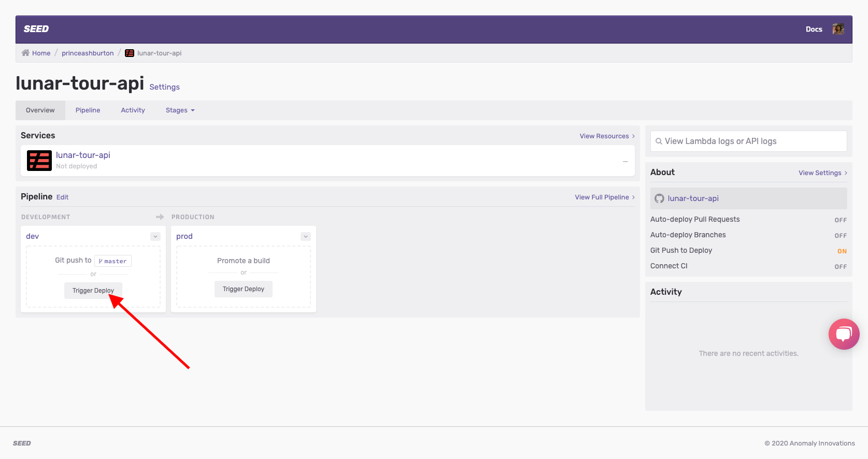Image resolution: width=868 pixels, height=459 pixels.
Task: Switch to the Activity tab
Action: coord(133,110)
